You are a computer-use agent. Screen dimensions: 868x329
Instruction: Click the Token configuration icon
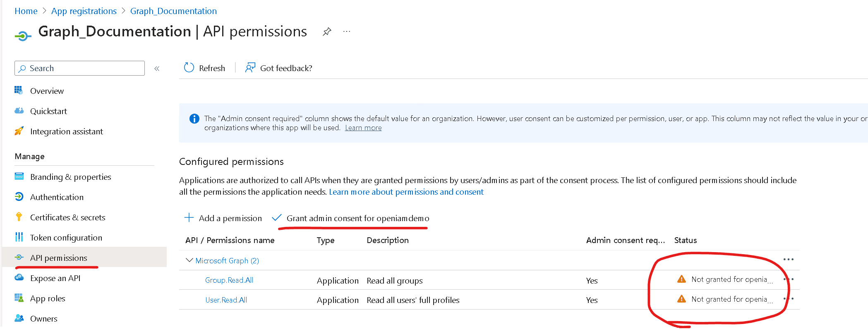[x=19, y=237]
